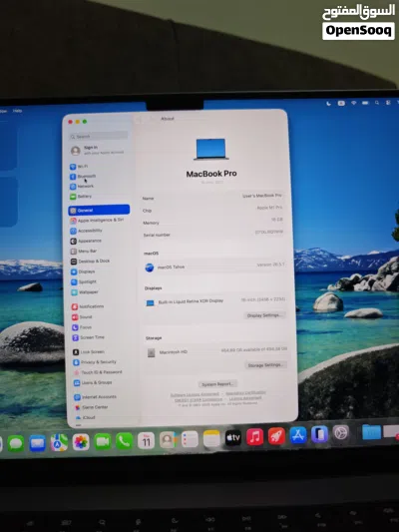Image resolution: width=399 pixels, height=532 pixels.
Task: Open Menu Bar settings
Action: click(84, 252)
